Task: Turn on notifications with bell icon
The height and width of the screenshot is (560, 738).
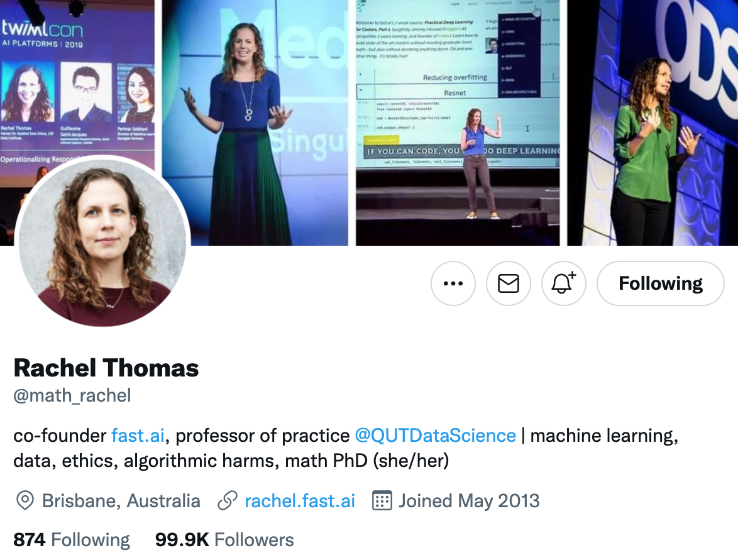Action: (x=563, y=283)
